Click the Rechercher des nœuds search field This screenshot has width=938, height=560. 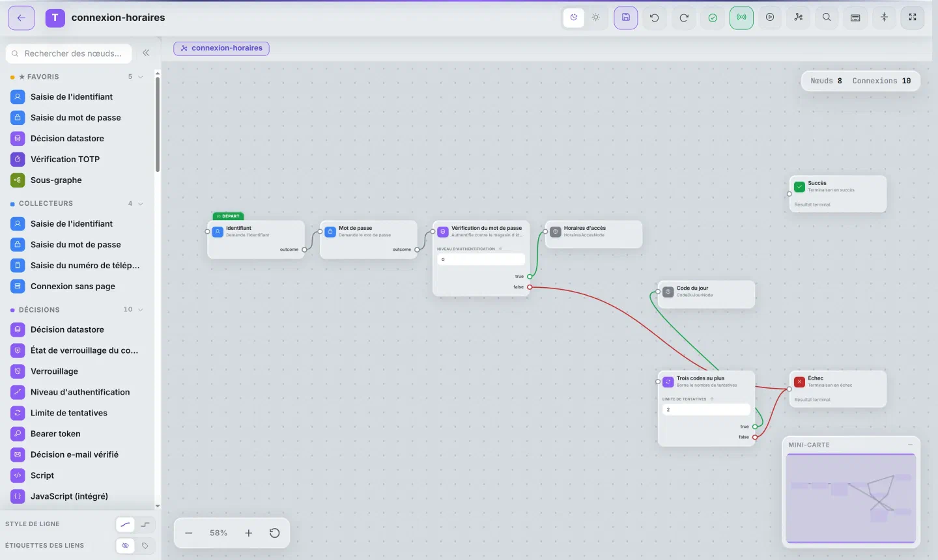pos(69,53)
